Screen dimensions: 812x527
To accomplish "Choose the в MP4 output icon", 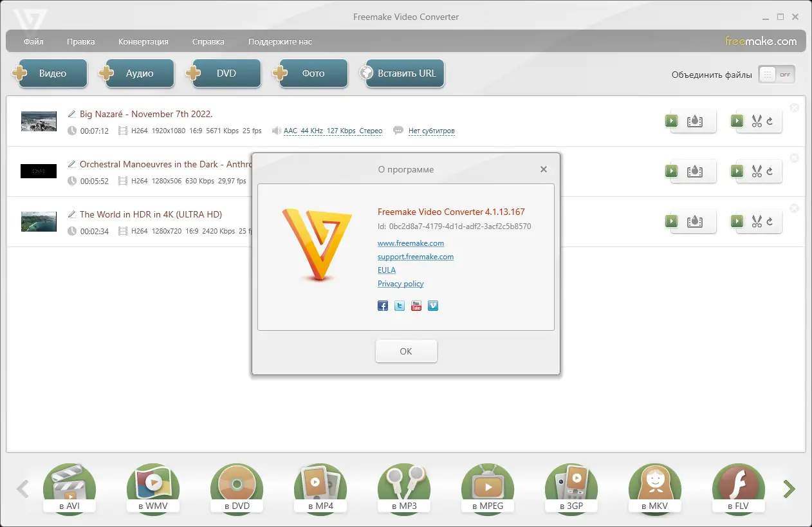I will point(320,490).
